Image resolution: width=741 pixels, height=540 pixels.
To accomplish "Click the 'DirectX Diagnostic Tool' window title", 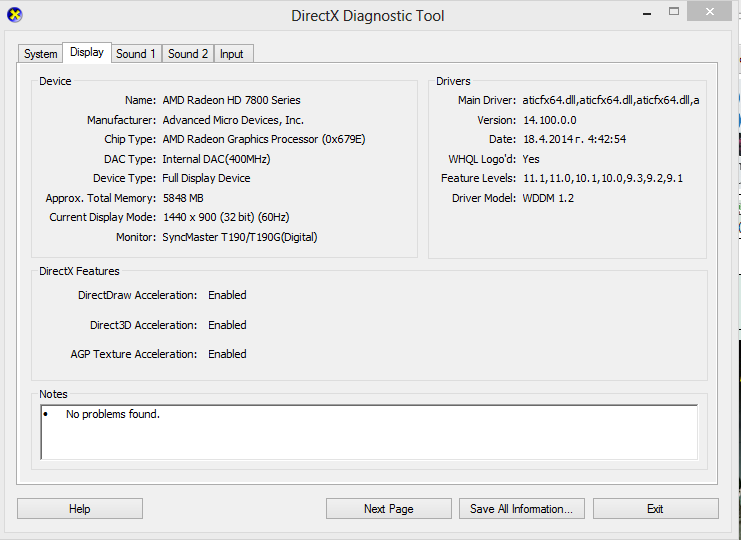I will pos(368,16).
